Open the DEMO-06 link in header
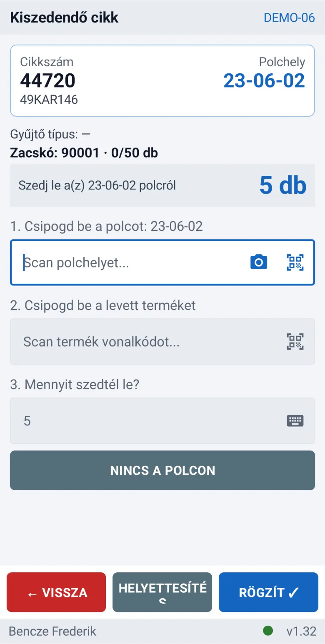The height and width of the screenshot is (644, 325). pos(289,17)
